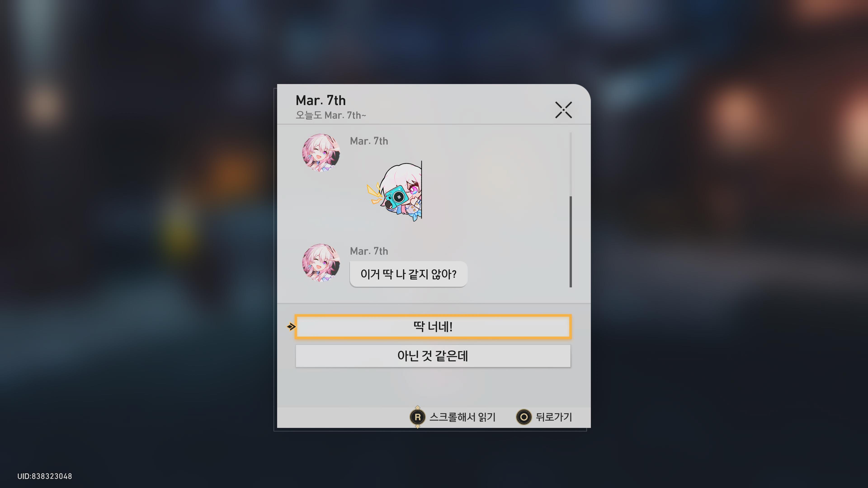Click the R stick scroll icon
The height and width of the screenshot is (488, 868).
(x=417, y=417)
